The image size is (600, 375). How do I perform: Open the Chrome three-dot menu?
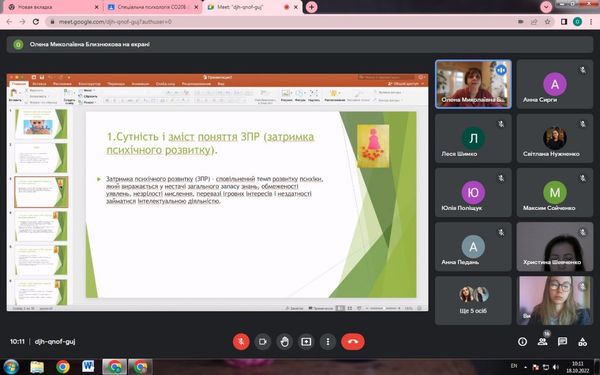591,22
